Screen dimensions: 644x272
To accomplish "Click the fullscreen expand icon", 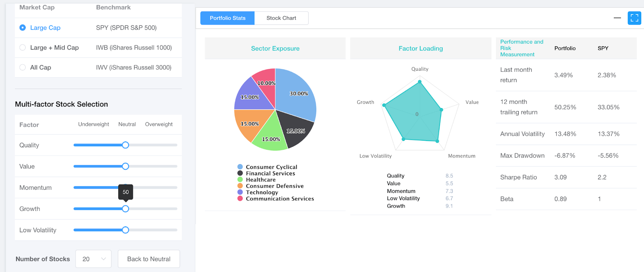I will point(634,18).
